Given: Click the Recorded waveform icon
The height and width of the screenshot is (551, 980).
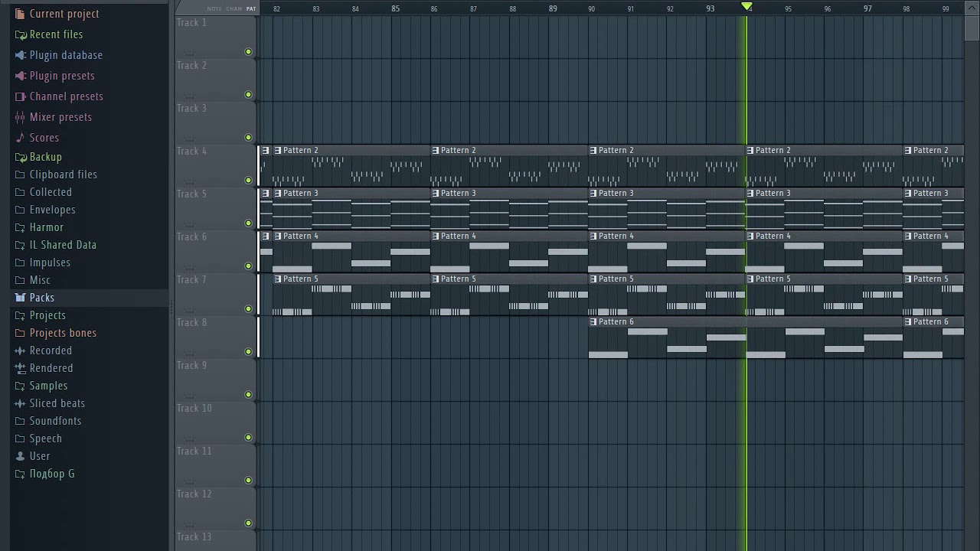Looking at the screenshot, I should coord(20,350).
